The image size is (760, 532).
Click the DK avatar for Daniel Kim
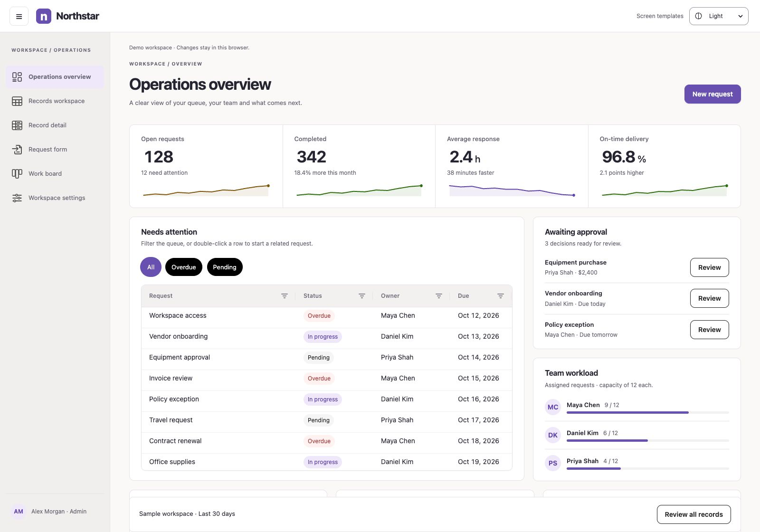[x=553, y=435]
